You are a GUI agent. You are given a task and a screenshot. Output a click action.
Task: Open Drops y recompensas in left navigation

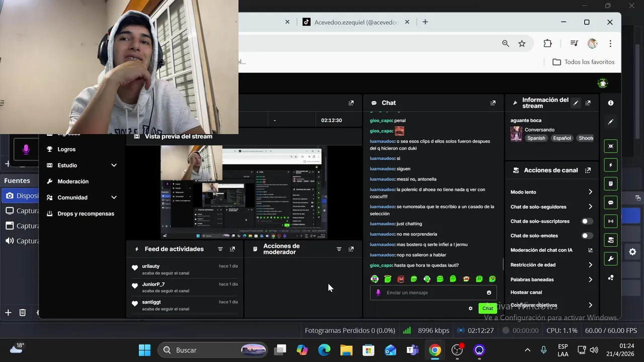(81, 214)
